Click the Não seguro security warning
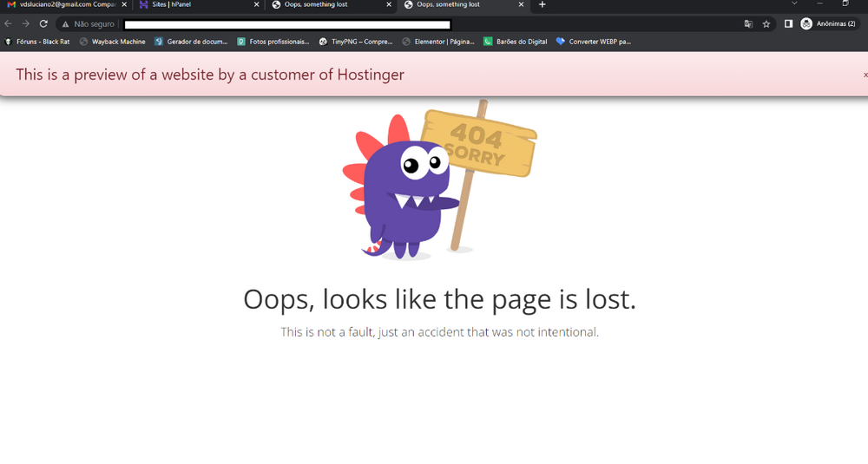The height and width of the screenshot is (464, 868). pyautogui.click(x=88, y=24)
